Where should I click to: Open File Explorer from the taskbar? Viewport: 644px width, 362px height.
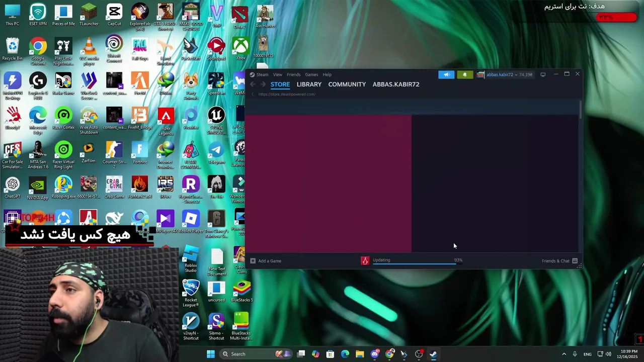[x=360, y=354]
